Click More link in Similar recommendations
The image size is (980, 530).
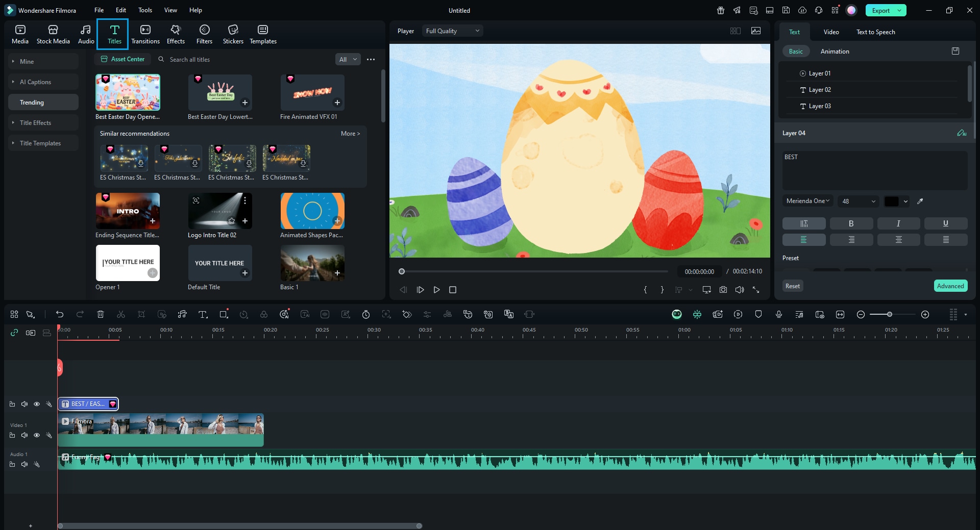point(350,134)
